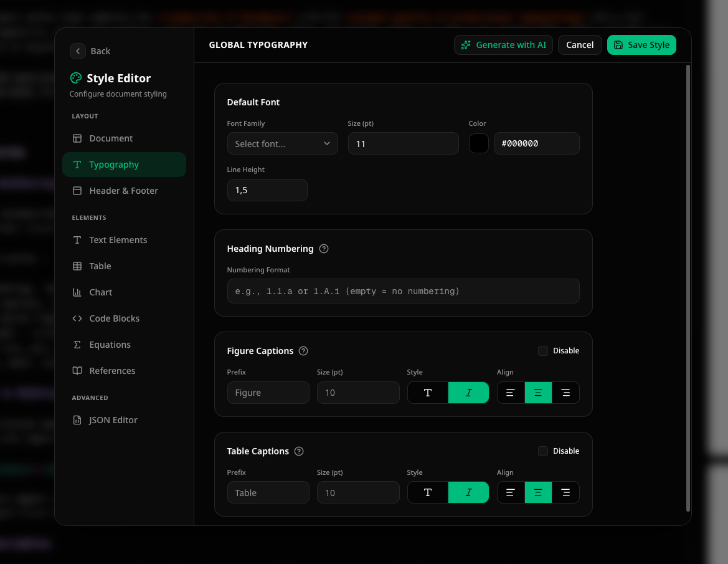The width and height of the screenshot is (728, 564).
Task: Click the Table grid icon in sidebar
Action: [x=77, y=266]
